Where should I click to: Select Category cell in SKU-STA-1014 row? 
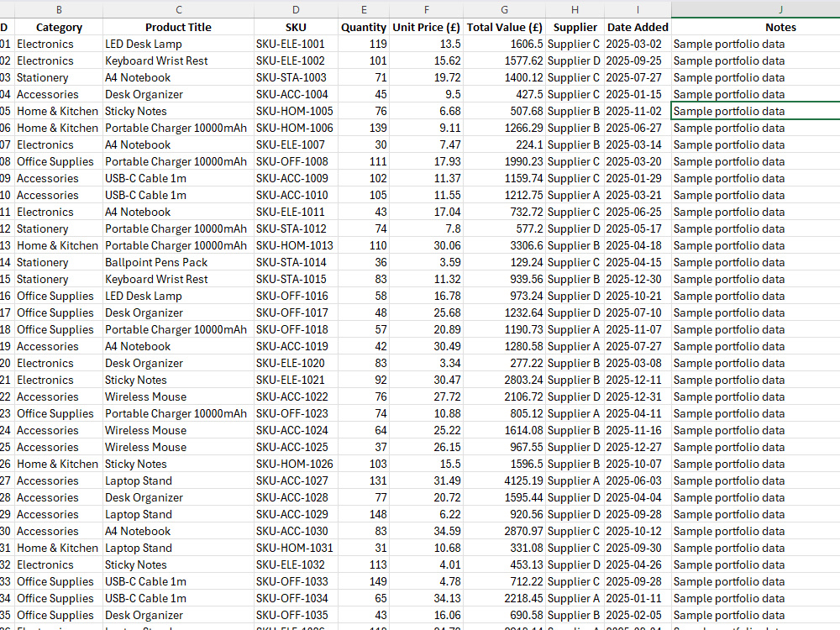tap(59, 262)
